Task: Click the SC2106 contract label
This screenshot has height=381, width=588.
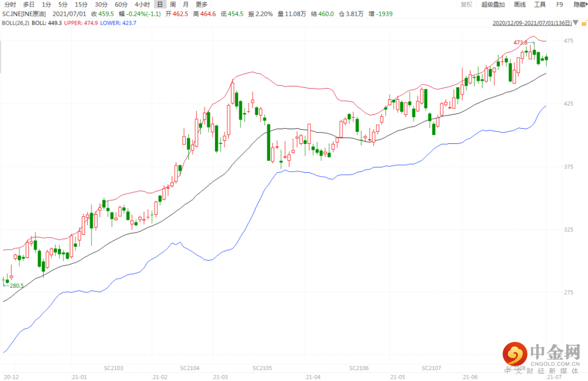Action: tap(359, 368)
